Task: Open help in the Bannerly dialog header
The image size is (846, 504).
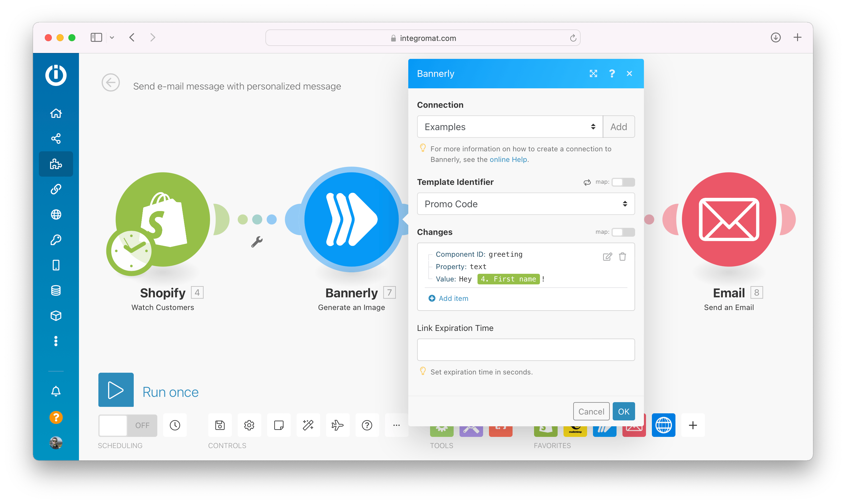Action: [612, 73]
